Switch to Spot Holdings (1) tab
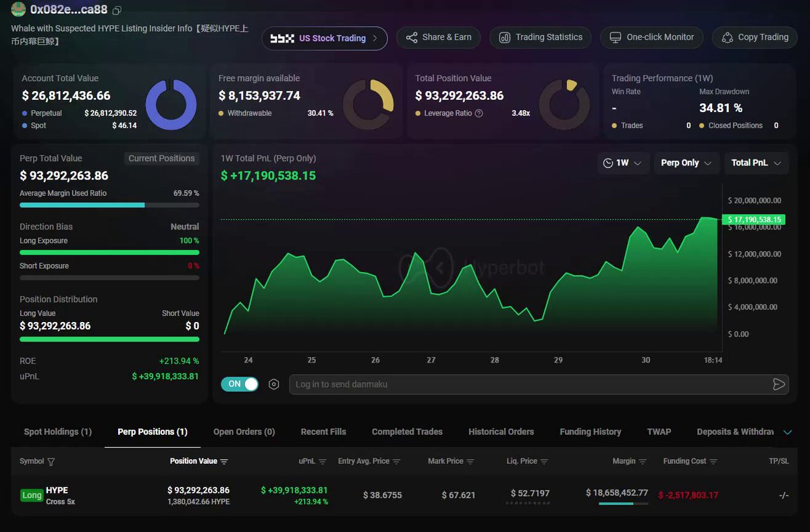 click(x=58, y=431)
